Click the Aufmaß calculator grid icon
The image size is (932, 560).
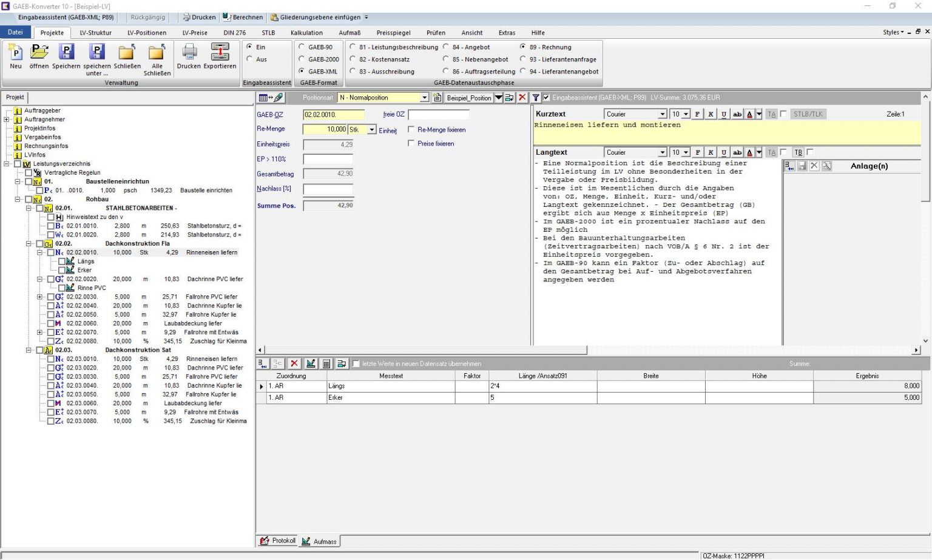click(x=326, y=363)
